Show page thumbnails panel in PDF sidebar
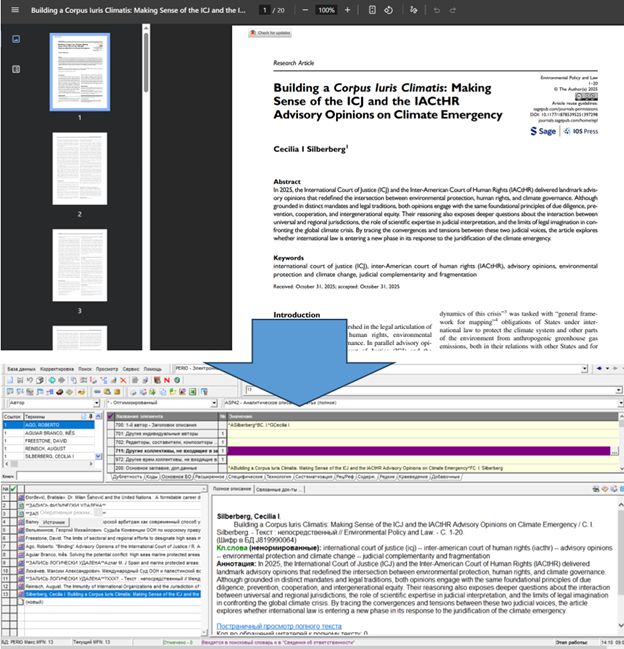Viewport: 624px width, 649px height. [x=16, y=39]
